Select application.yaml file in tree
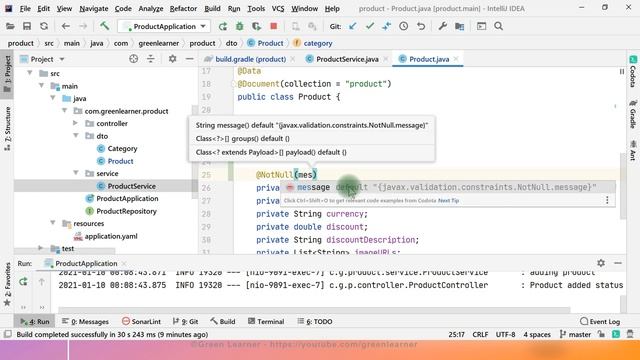The height and width of the screenshot is (360, 640). point(111,236)
